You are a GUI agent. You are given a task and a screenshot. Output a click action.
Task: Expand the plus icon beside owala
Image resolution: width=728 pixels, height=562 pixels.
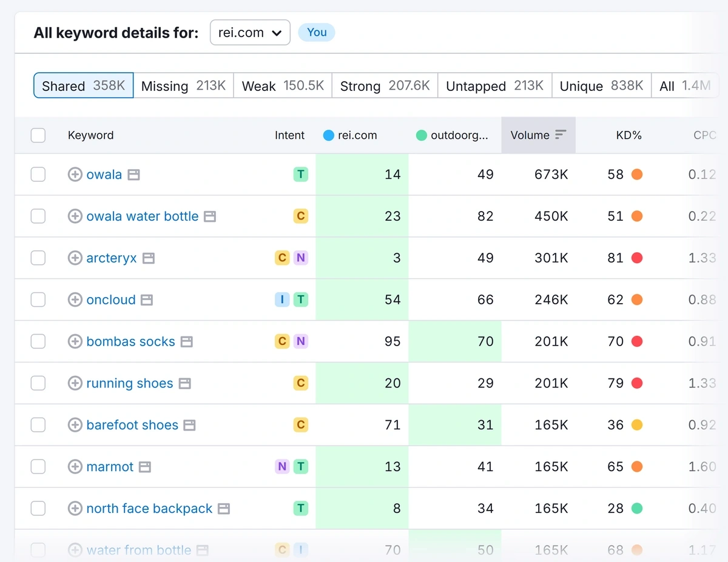pyautogui.click(x=75, y=175)
